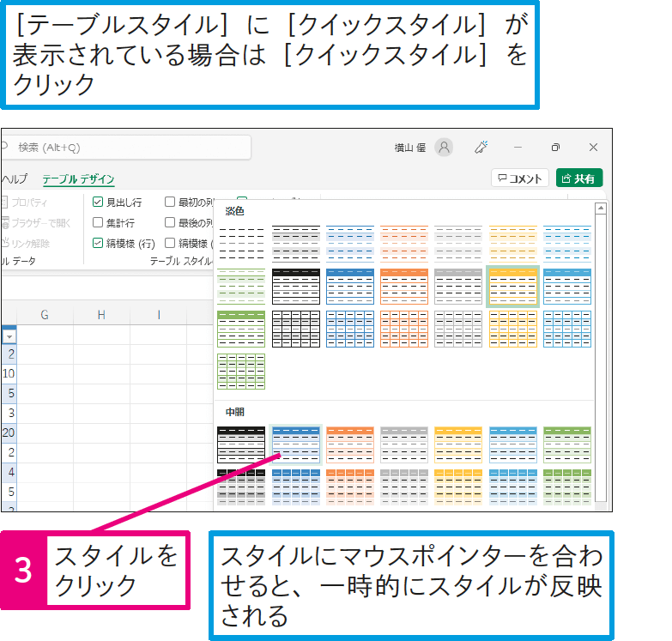Click medium blue style with banded header columns
This screenshot has width=672, height=641.
[296, 487]
